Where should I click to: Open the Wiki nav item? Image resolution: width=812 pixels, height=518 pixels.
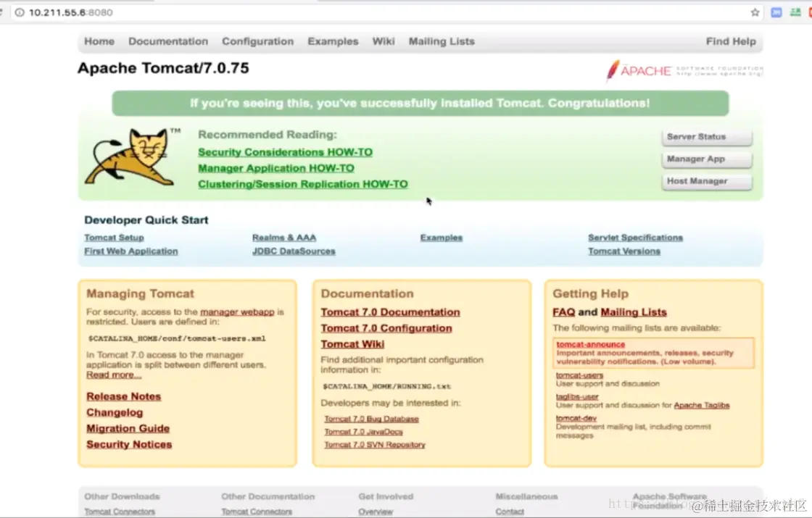click(384, 41)
